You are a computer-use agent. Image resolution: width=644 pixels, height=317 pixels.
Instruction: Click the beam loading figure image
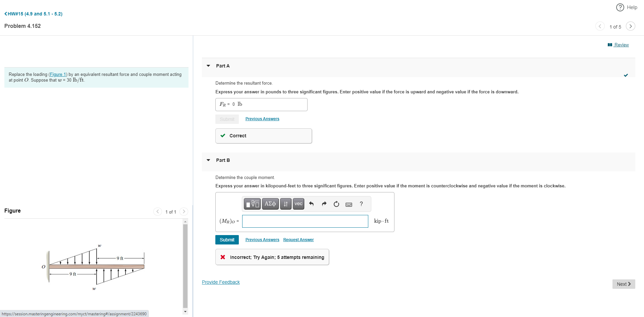(94, 267)
